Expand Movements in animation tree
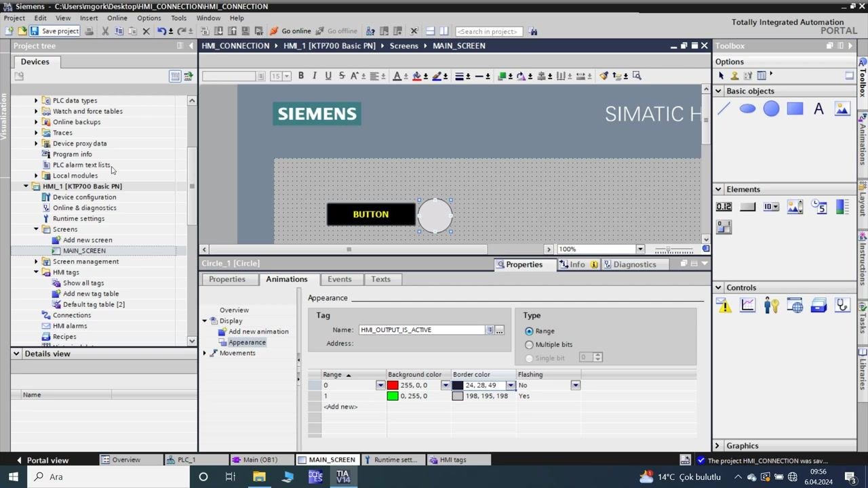 point(205,353)
